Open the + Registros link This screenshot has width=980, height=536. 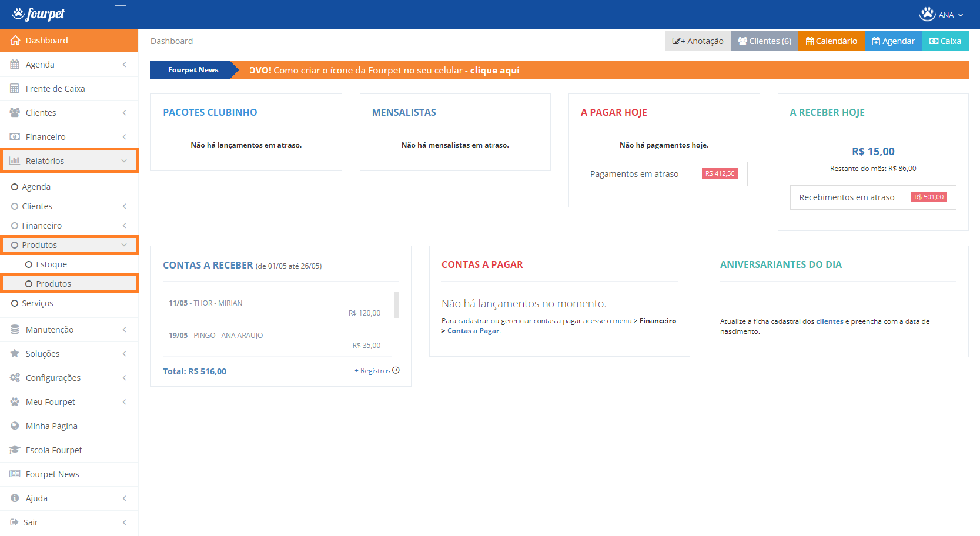tap(377, 371)
